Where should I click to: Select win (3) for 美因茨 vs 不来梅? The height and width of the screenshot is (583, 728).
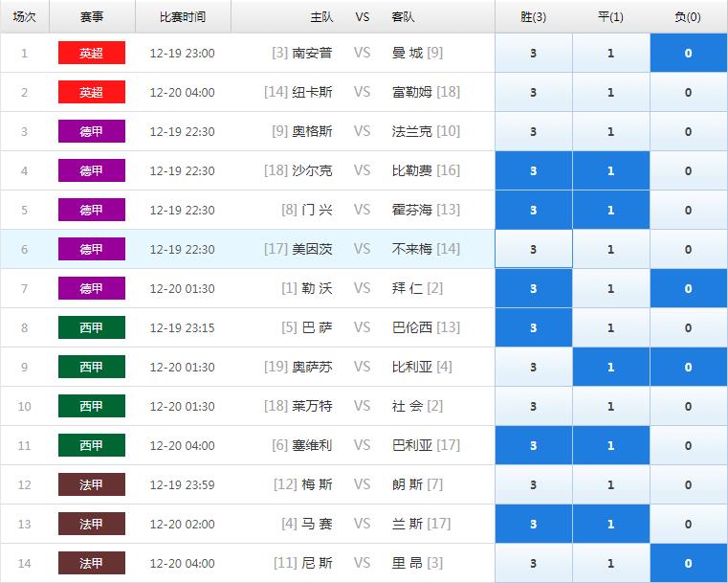[x=534, y=250]
